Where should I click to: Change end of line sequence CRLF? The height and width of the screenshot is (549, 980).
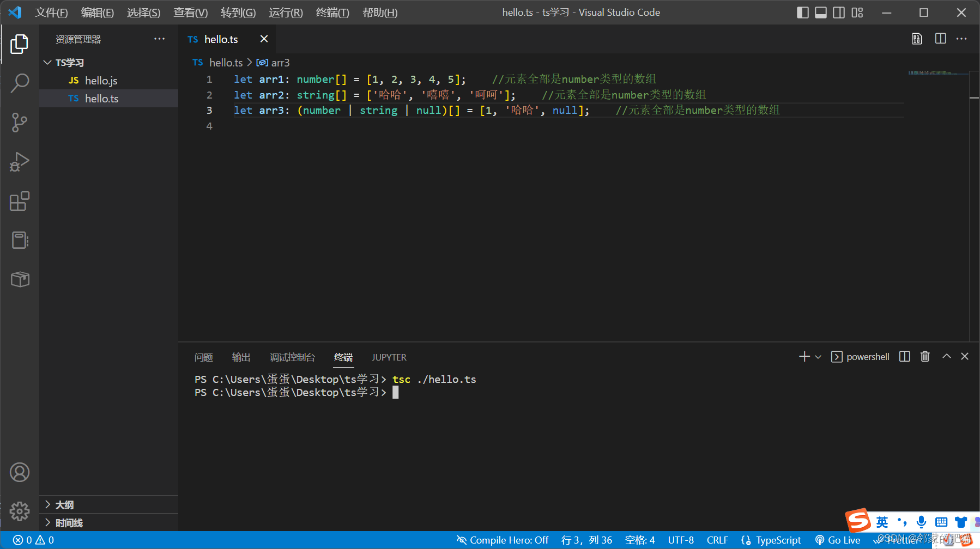click(717, 540)
